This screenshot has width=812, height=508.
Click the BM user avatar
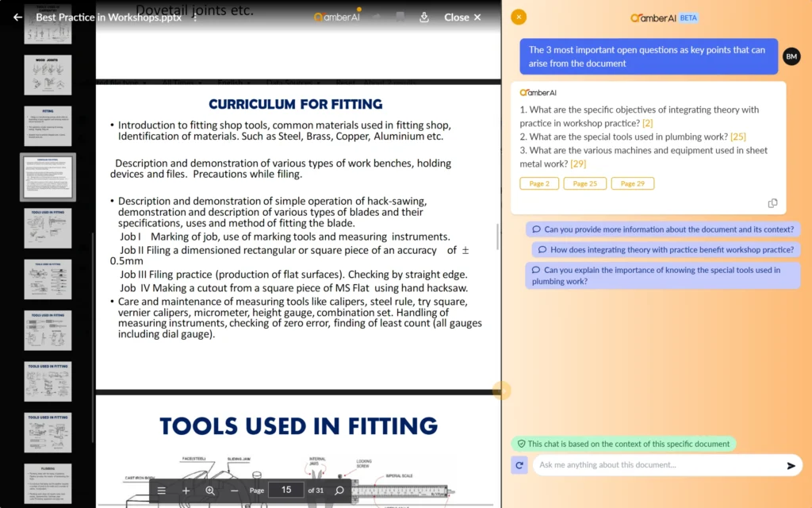791,56
